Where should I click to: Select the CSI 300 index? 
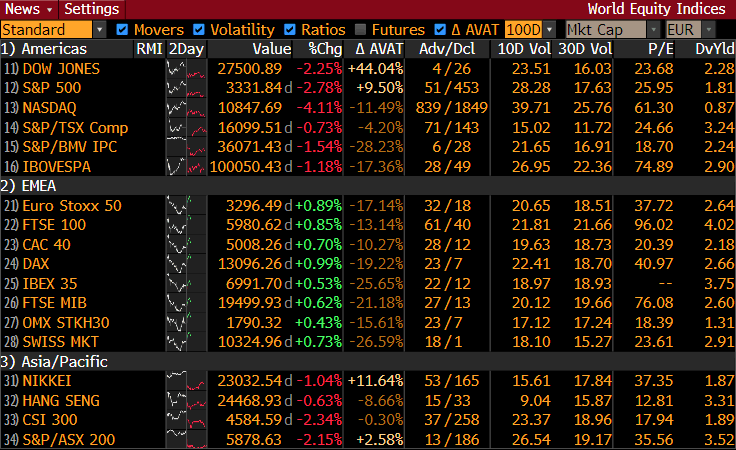tap(50, 419)
